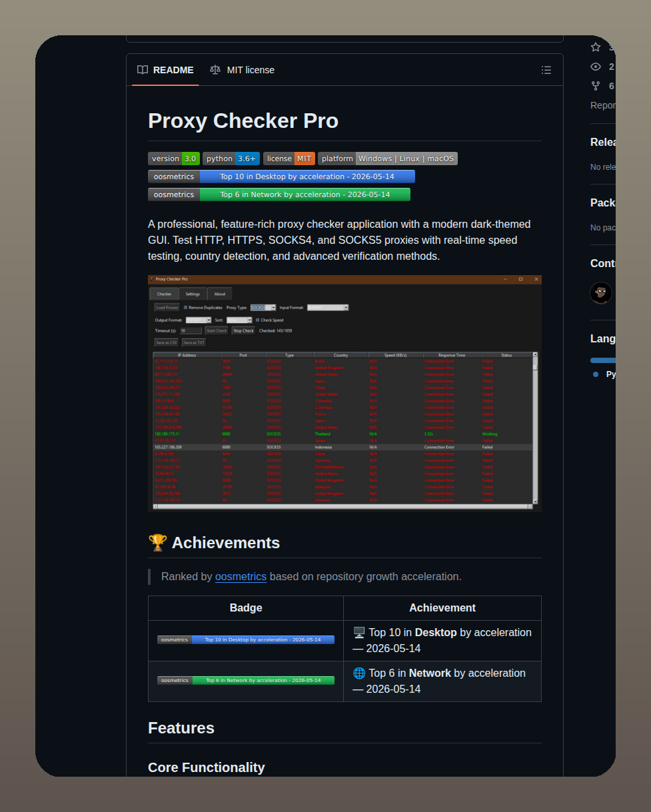Click the python 3.6+ badge
Image resolution: width=651 pixels, height=812 pixels.
231,159
